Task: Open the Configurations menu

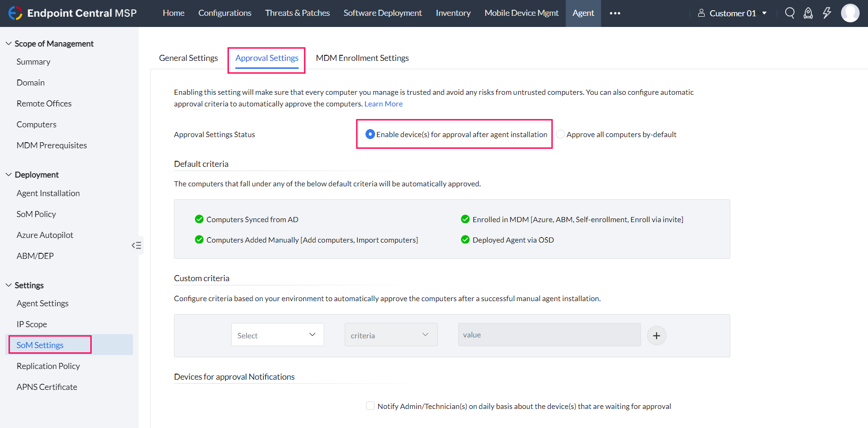Action: (225, 13)
